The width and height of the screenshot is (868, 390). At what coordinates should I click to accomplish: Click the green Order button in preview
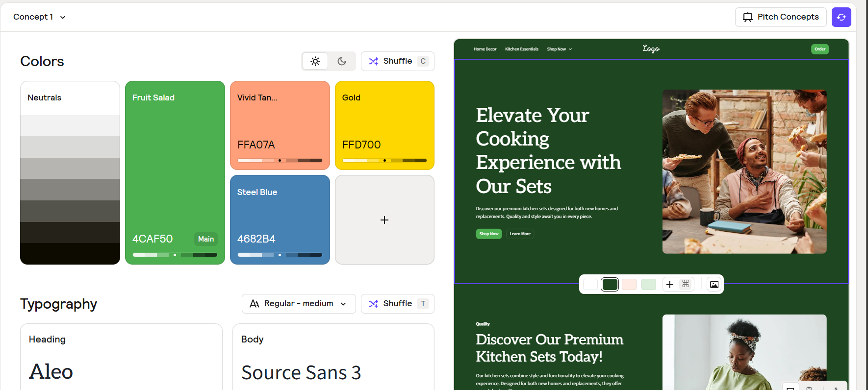point(820,49)
